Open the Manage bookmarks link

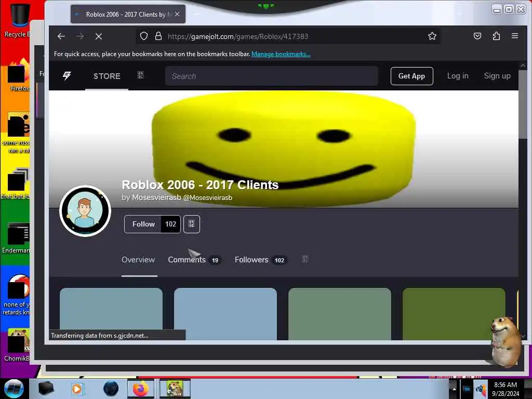click(281, 54)
